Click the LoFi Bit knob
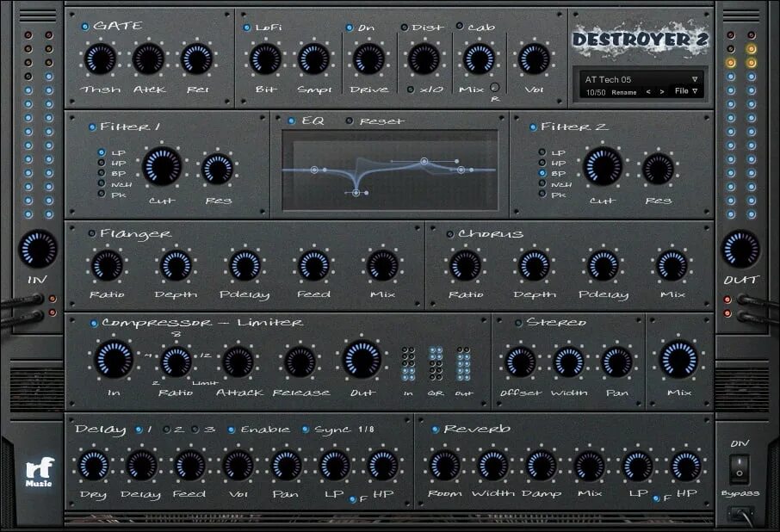This screenshot has height=532, width=780. tap(265, 59)
